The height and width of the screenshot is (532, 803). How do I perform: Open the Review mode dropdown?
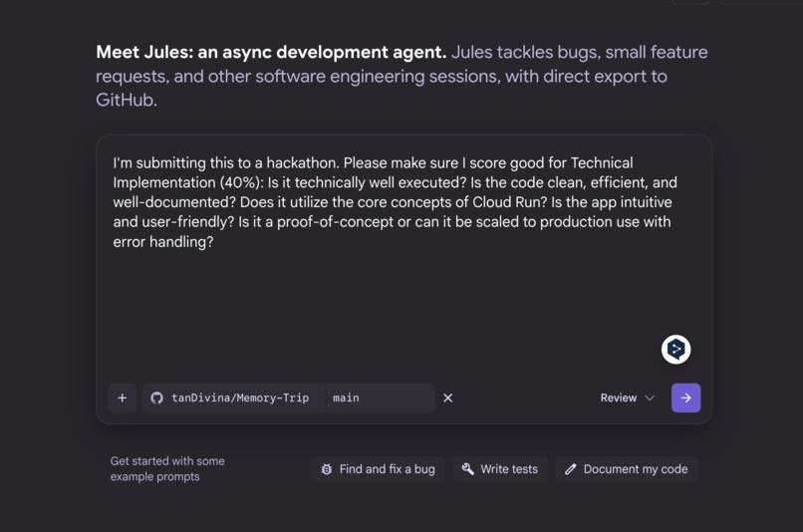(x=628, y=398)
